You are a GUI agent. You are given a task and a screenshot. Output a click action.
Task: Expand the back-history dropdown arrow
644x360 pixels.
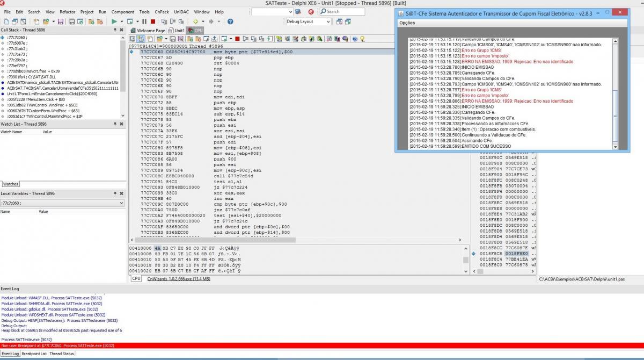click(203, 21)
